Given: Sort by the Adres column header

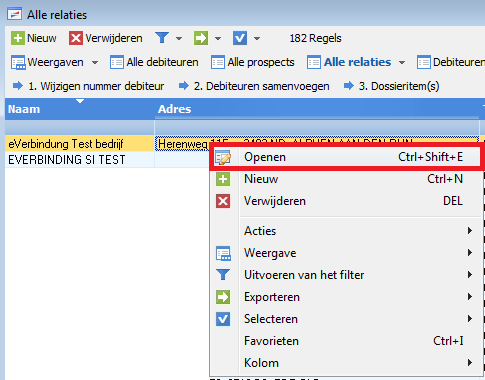Looking at the screenshot, I should coord(317,109).
